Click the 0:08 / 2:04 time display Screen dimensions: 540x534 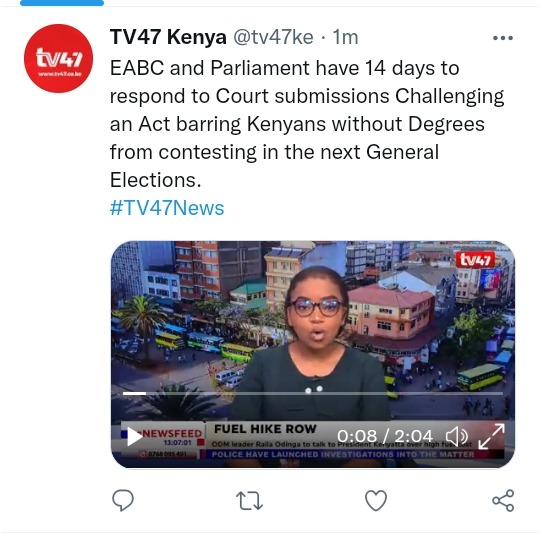385,436
